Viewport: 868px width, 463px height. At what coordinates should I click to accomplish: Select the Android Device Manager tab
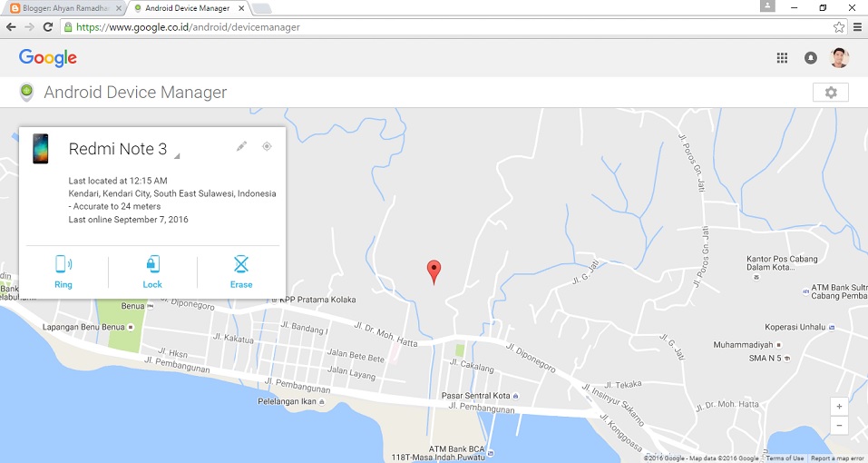tap(189, 8)
